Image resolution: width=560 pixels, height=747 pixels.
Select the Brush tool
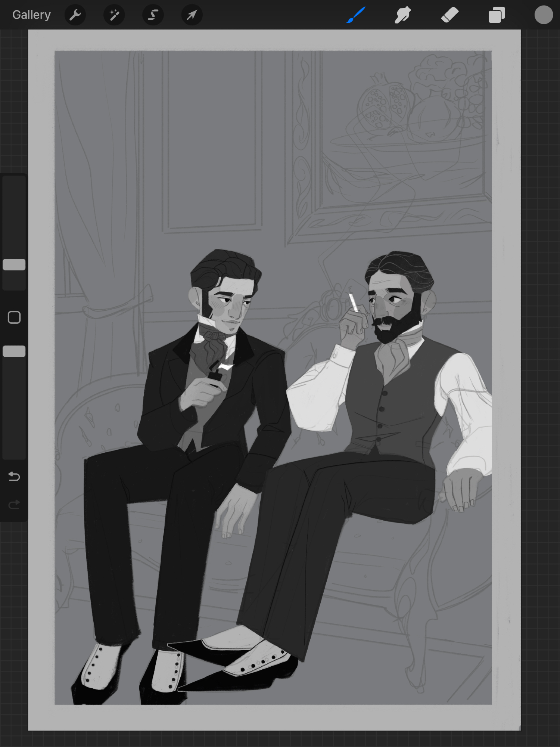(356, 15)
